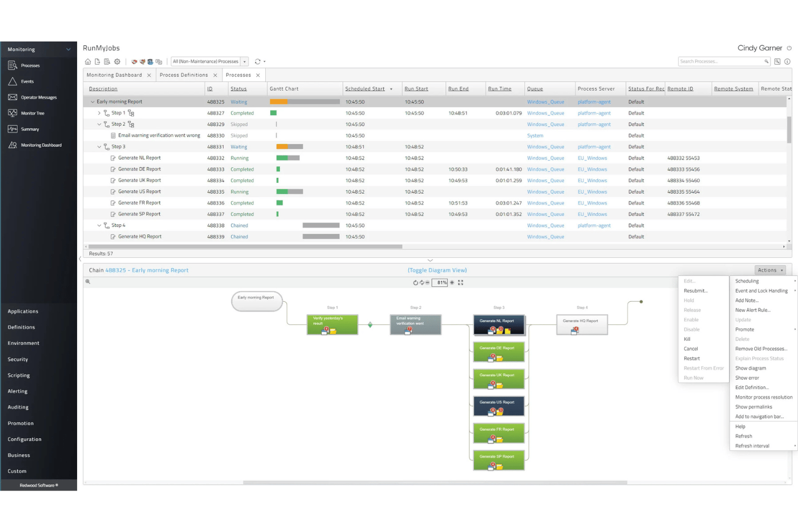
Task: Collapse the Step 4 tree row
Action: click(x=99, y=225)
